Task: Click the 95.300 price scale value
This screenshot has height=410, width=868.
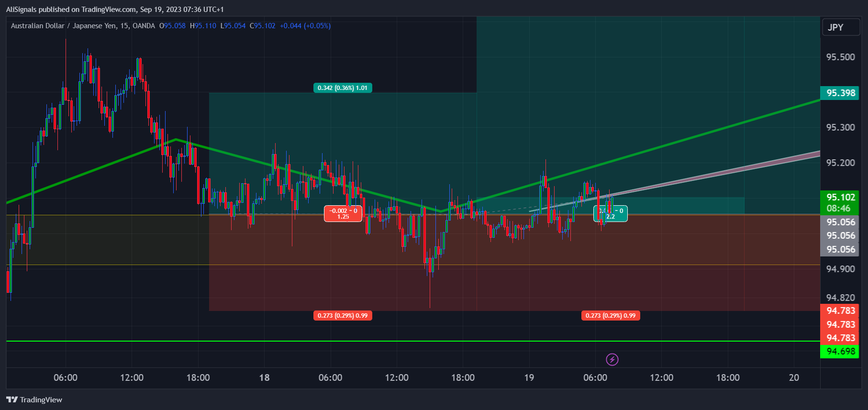Action: [x=840, y=127]
